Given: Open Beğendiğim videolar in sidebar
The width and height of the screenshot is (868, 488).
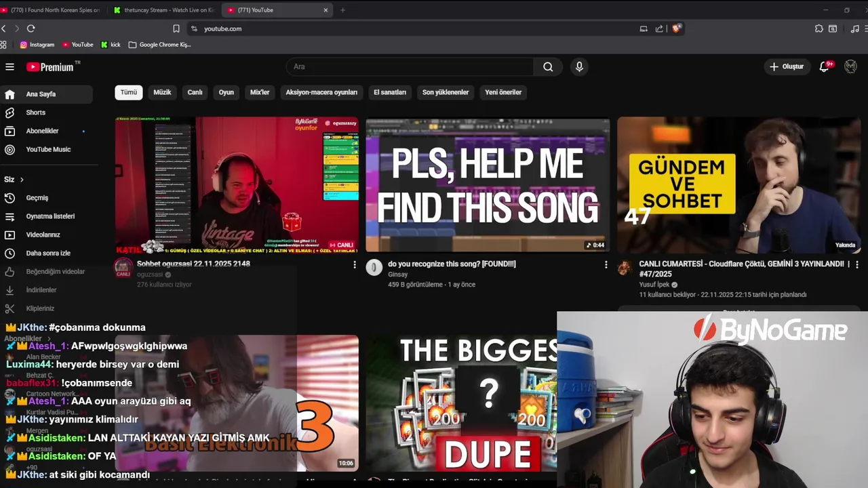Looking at the screenshot, I should click(x=46, y=271).
